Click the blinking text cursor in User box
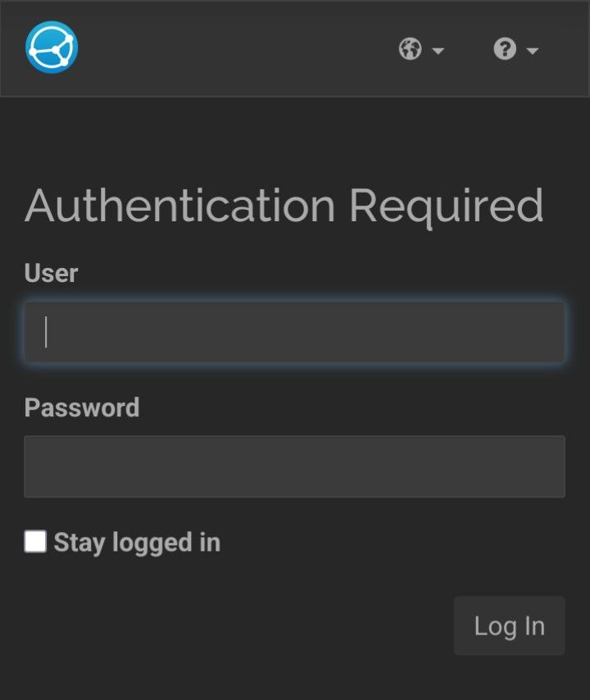Viewport: 590px width, 700px height. [x=46, y=332]
